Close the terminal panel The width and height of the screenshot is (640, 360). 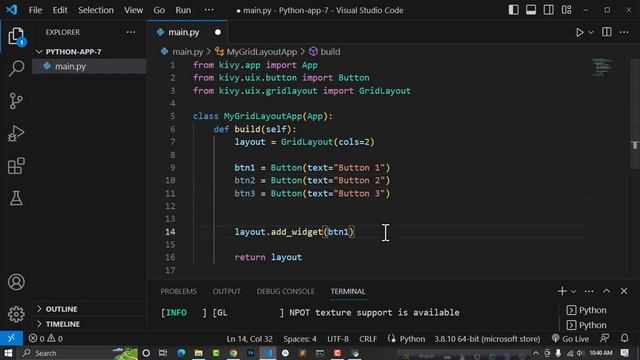pos(624,291)
